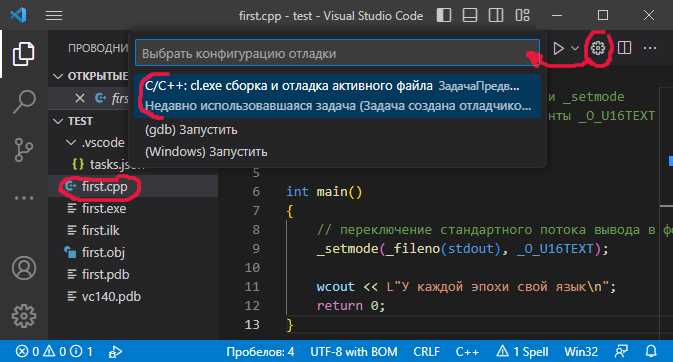Image resolution: width=673 pixels, height=362 pixels.
Task: Open tasks.json file in explorer
Action: click(107, 164)
